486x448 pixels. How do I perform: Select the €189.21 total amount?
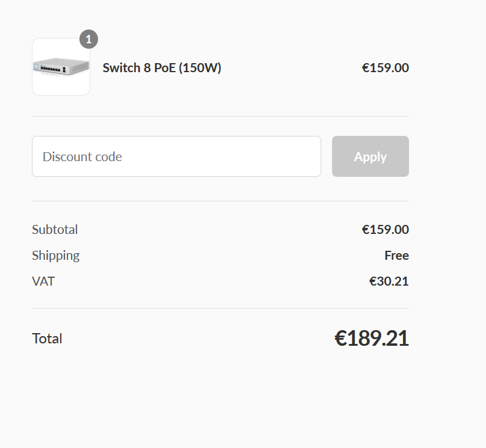(x=371, y=339)
